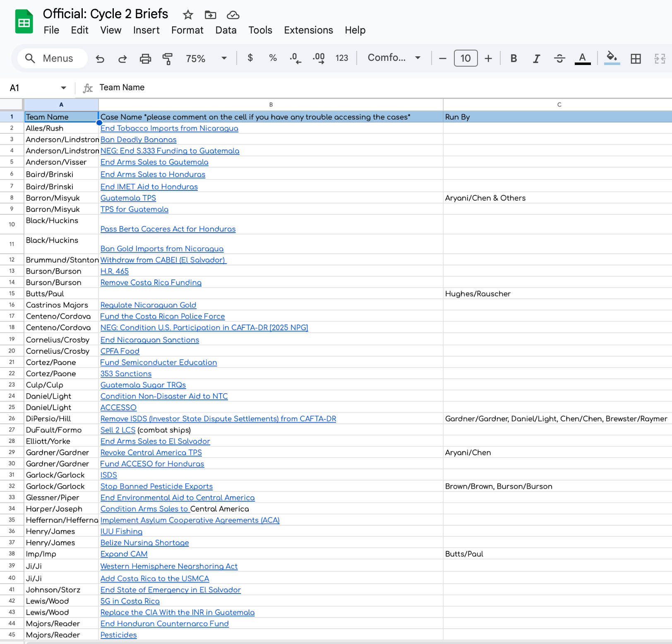Open the Edit menu

(79, 30)
